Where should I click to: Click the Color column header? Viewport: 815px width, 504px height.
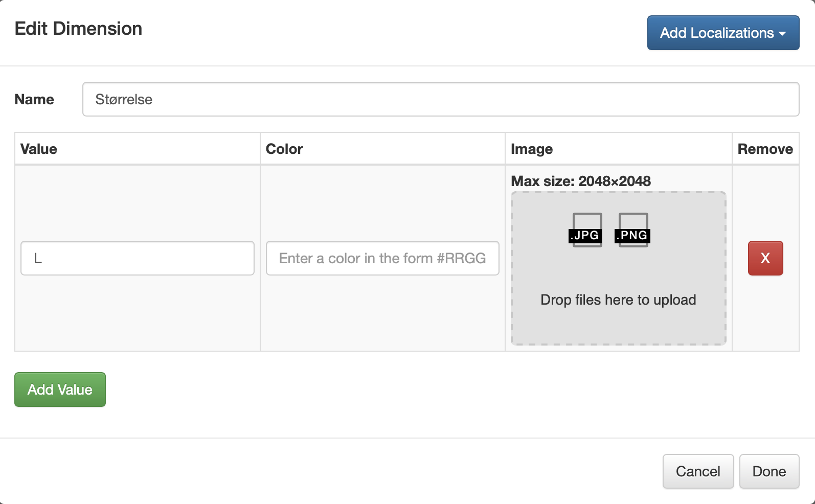tap(284, 149)
